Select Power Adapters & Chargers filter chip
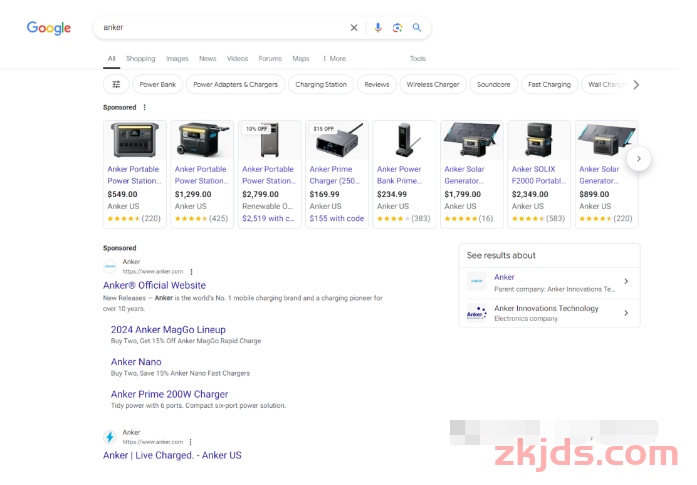 pyautogui.click(x=236, y=84)
